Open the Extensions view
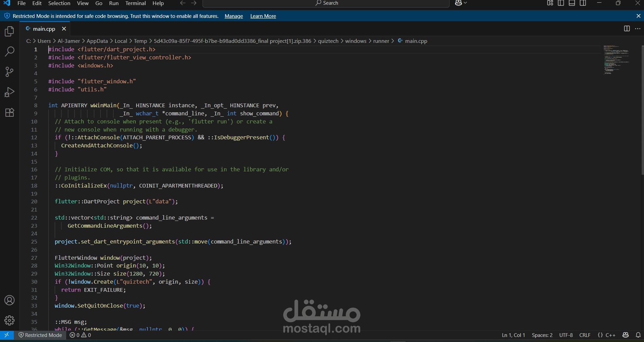This screenshot has height=342, width=644. click(x=9, y=112)
